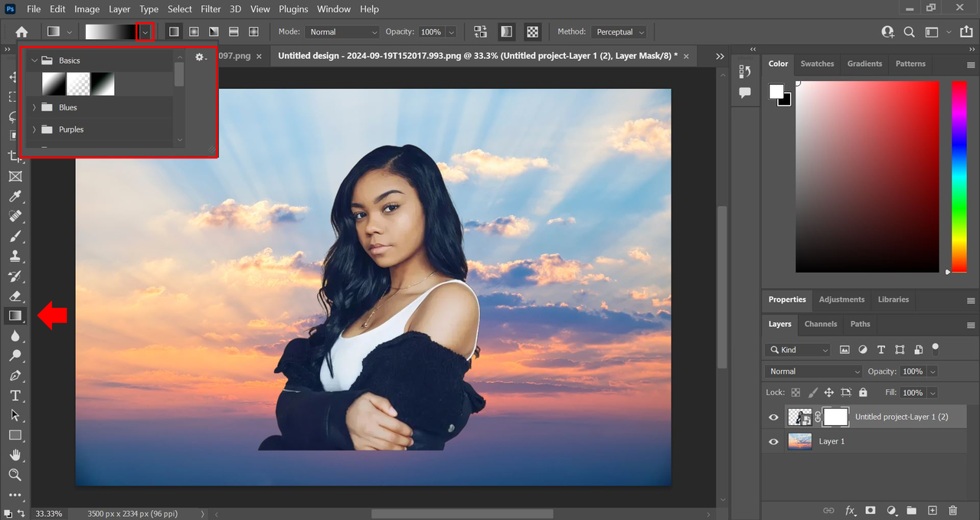Select the layer mask thumbnail
Screen dimensions: 980x520
[x=836, y=417]
